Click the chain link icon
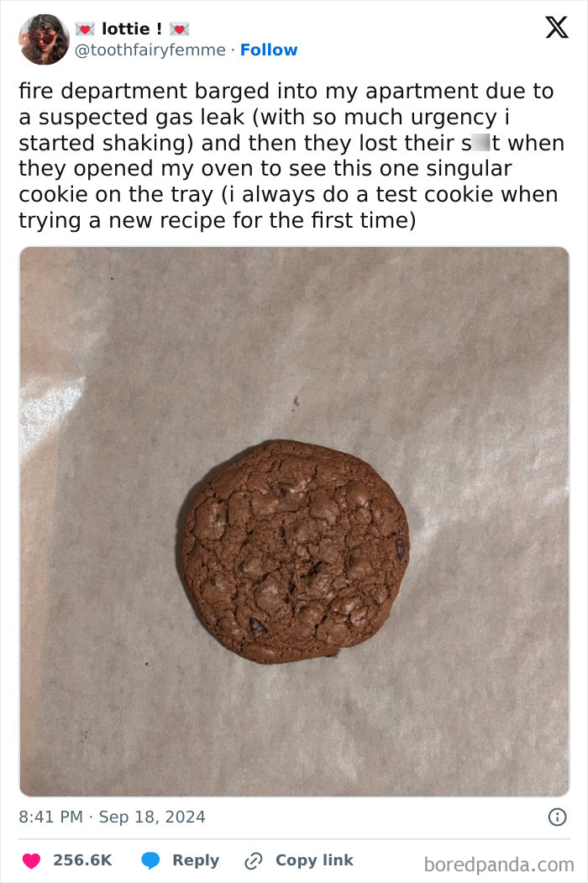This screenshot has height=883, width=588. click(x=254, y=860)
